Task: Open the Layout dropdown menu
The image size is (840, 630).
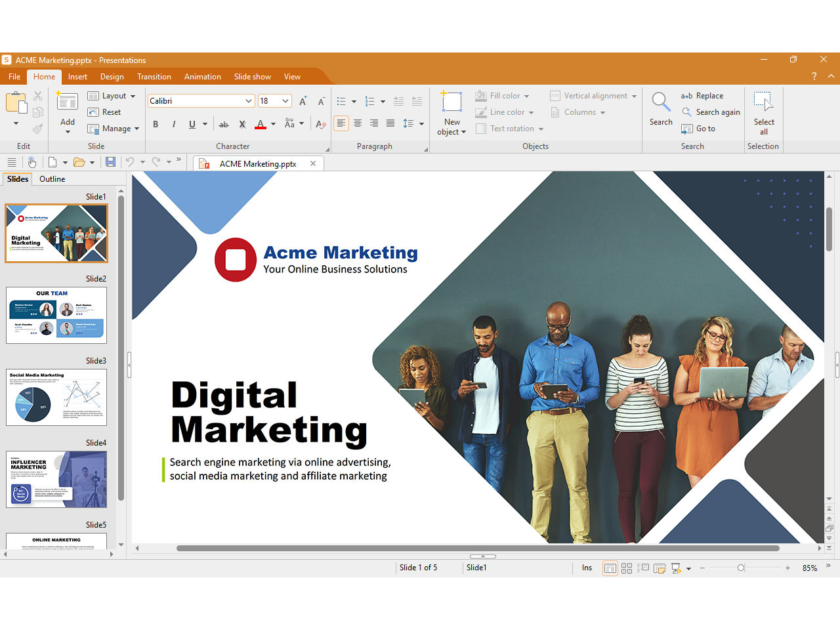Action: (113, 96)
